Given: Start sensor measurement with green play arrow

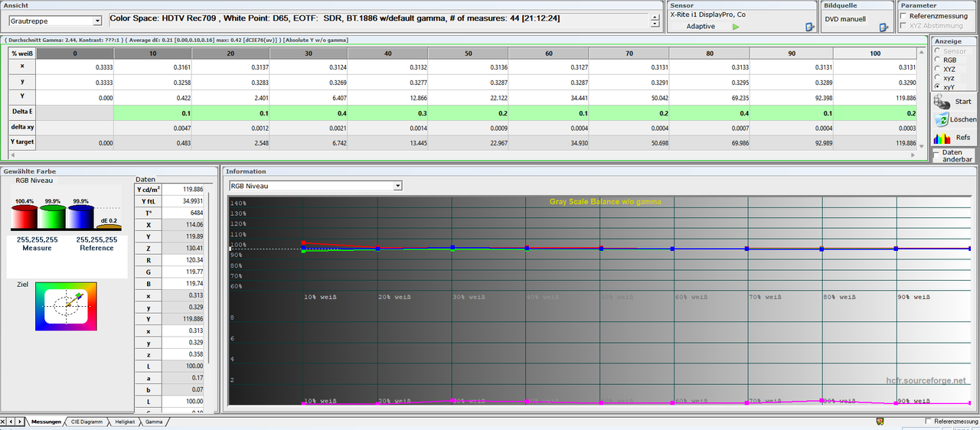Looking at the screenshot, I should click(736, 27).
